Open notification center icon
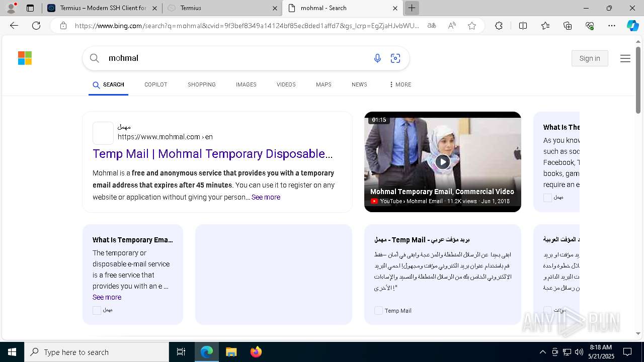 click(627, 352)
